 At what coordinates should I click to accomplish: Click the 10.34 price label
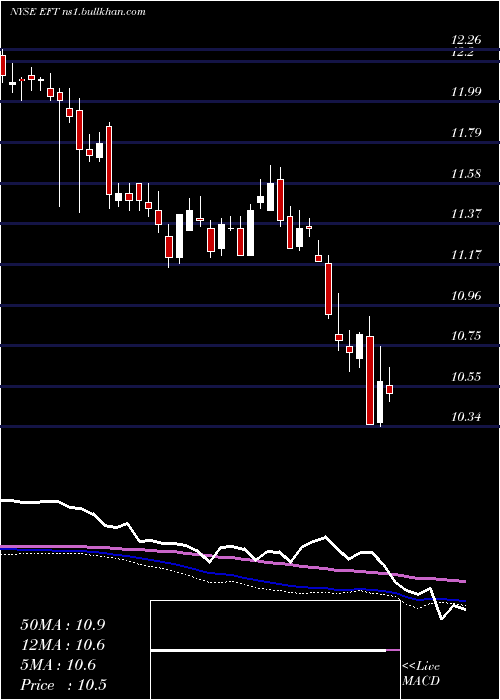click(466, 417)
